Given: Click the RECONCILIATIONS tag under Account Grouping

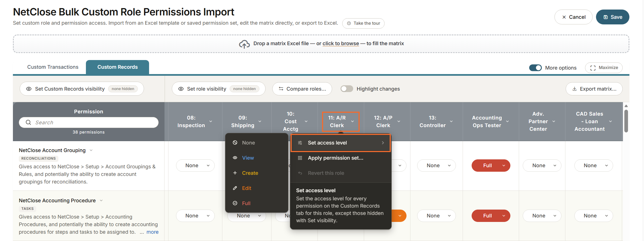Looking at the screenshot, I should (x=38, y=159).
